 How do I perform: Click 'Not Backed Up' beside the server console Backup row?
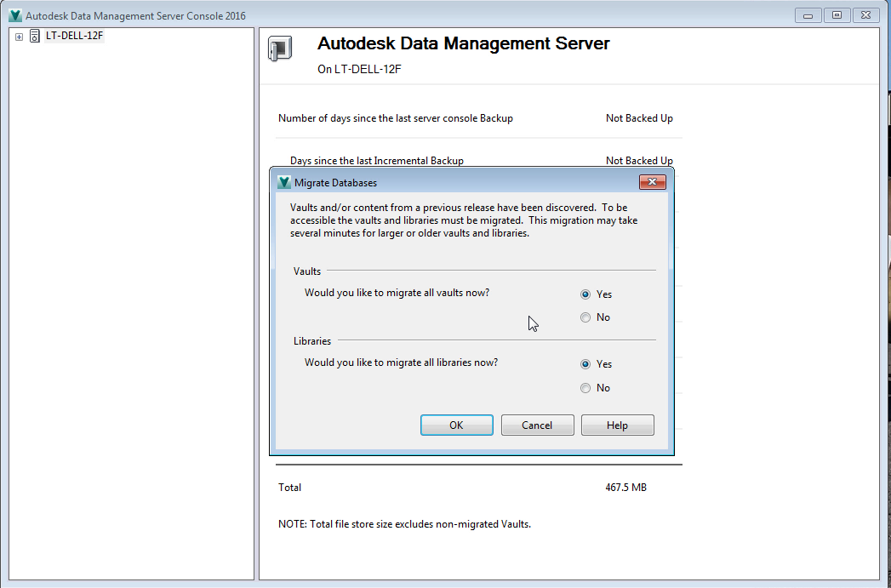(x=639, y=118)
